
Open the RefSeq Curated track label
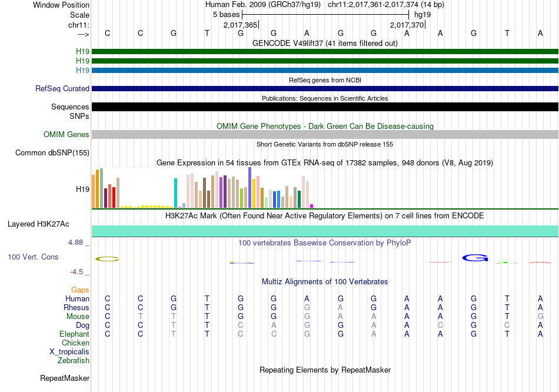pyautogui.click(x=62, y=88)
